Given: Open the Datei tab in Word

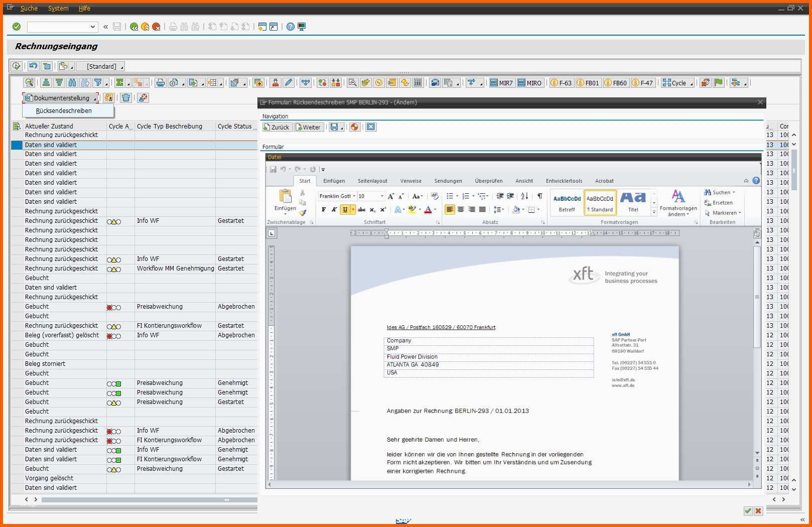Looking at the screenshot, I should point(275,157).
